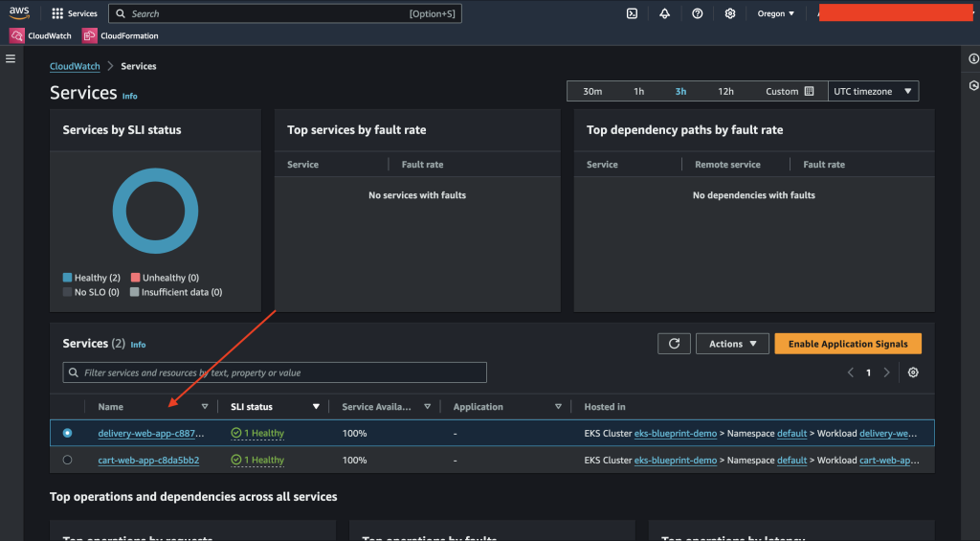
Task: Click the Healthy (2) legend swatch
Action: pos(68,277)
